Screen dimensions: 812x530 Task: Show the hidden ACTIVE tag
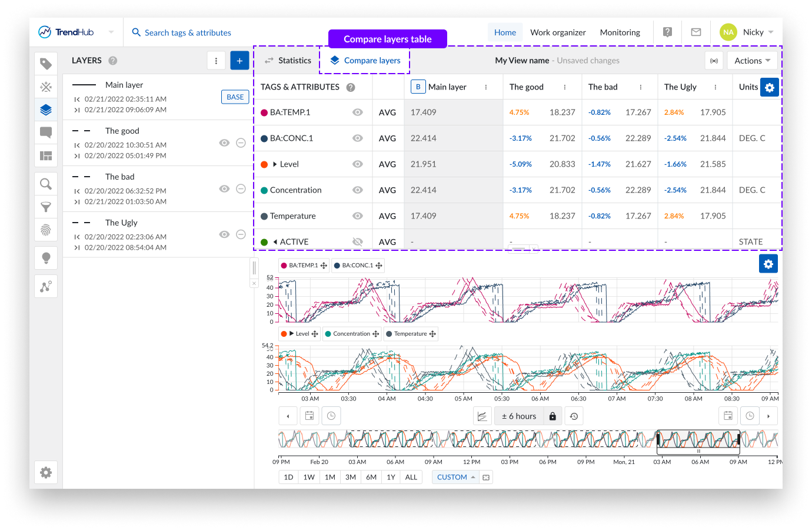[357, 242]
